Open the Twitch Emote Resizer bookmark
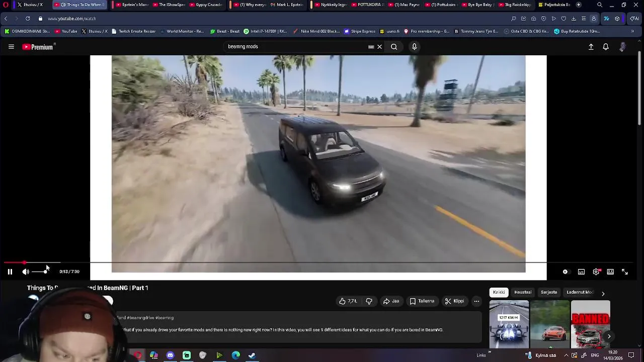This screenshot has width=644, height=362. coord(134,31)
